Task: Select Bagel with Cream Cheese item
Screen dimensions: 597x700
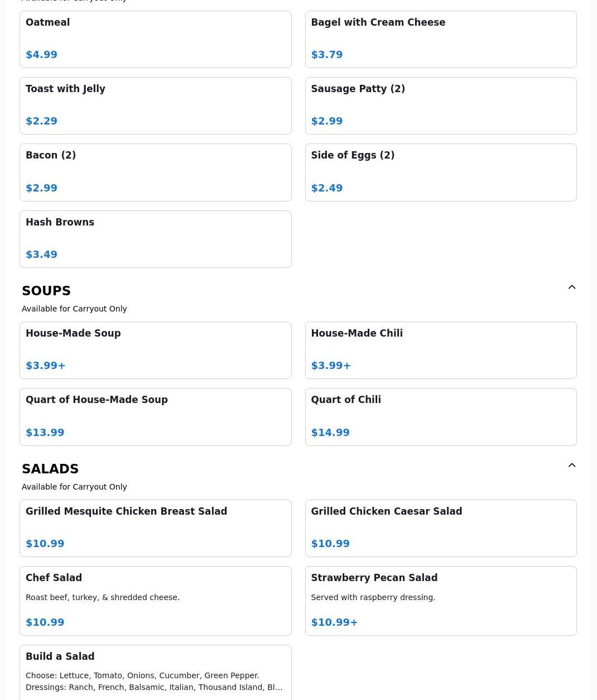Action: (440, 39)
